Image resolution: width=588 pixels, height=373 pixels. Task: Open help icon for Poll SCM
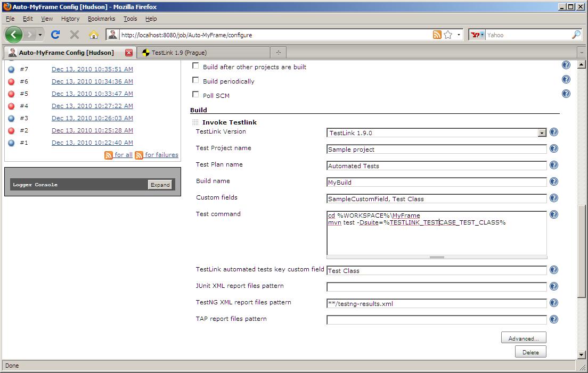(566, 94)
